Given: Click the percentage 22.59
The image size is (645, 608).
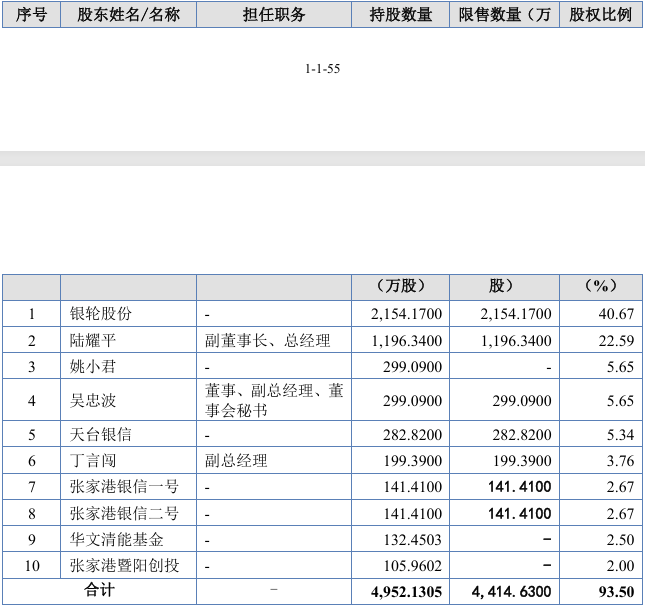Looking at the screenshot, I should point(616,341).
